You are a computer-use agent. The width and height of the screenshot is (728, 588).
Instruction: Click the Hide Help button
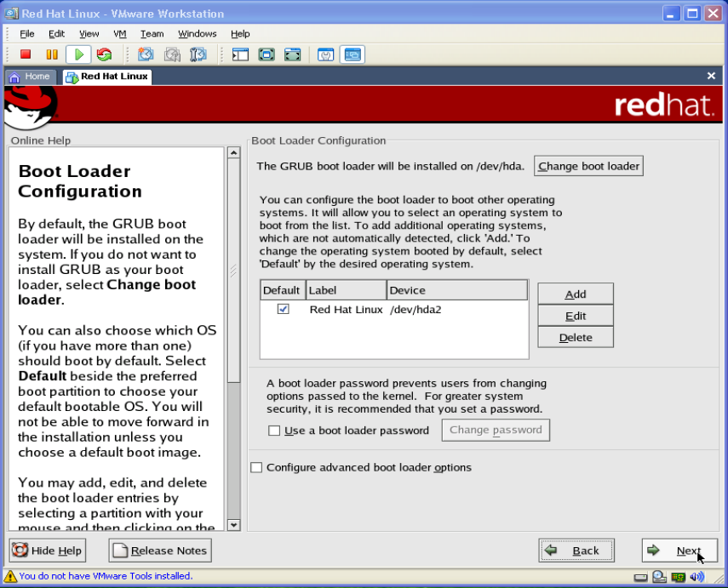coord(48,551)
